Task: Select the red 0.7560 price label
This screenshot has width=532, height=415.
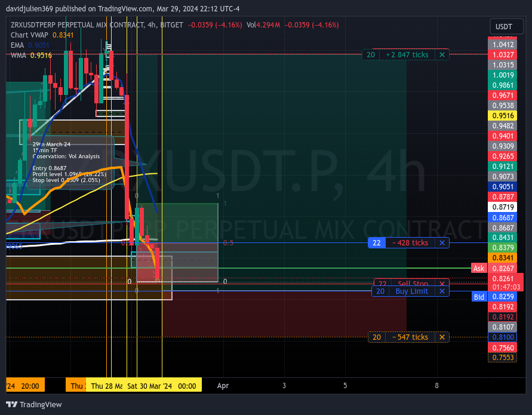Action: coord(503,348)
